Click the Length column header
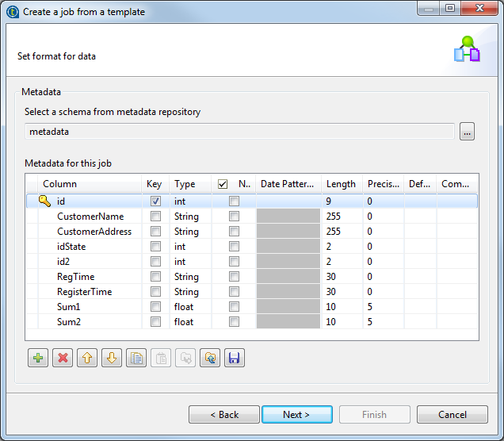The height and width of the screenshot is (441, 504). [341, 184]
